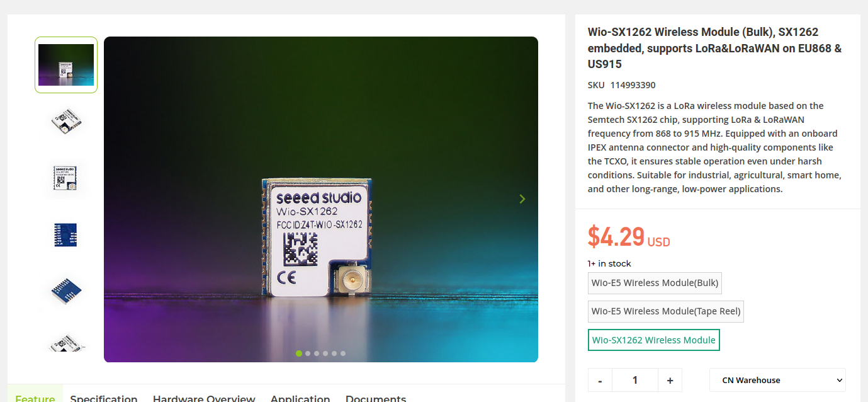Open the Hardware Overview tab
868x402 pixels.
pos(204,398)
